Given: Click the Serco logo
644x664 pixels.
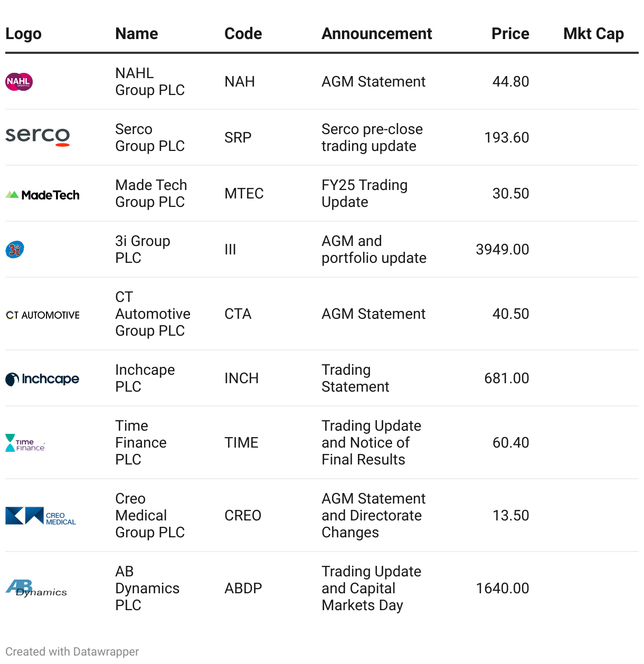Looking at the screenshot, I should pos(37,136).
